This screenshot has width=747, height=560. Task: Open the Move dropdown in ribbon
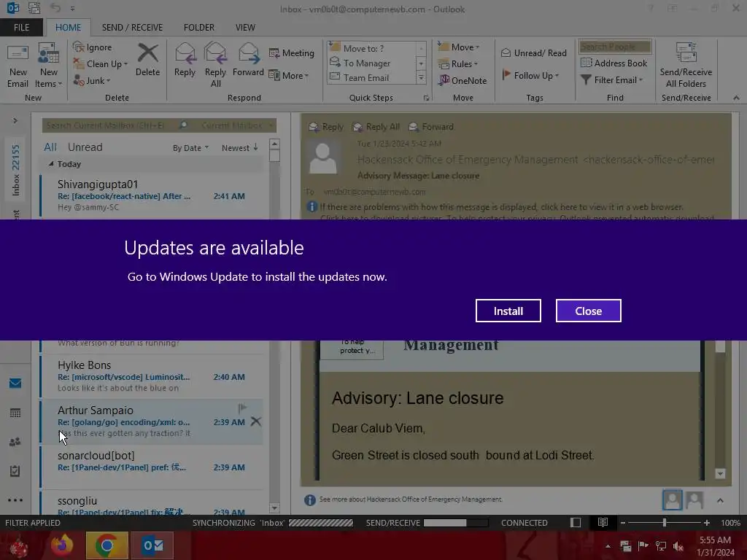tap(459, 47)
